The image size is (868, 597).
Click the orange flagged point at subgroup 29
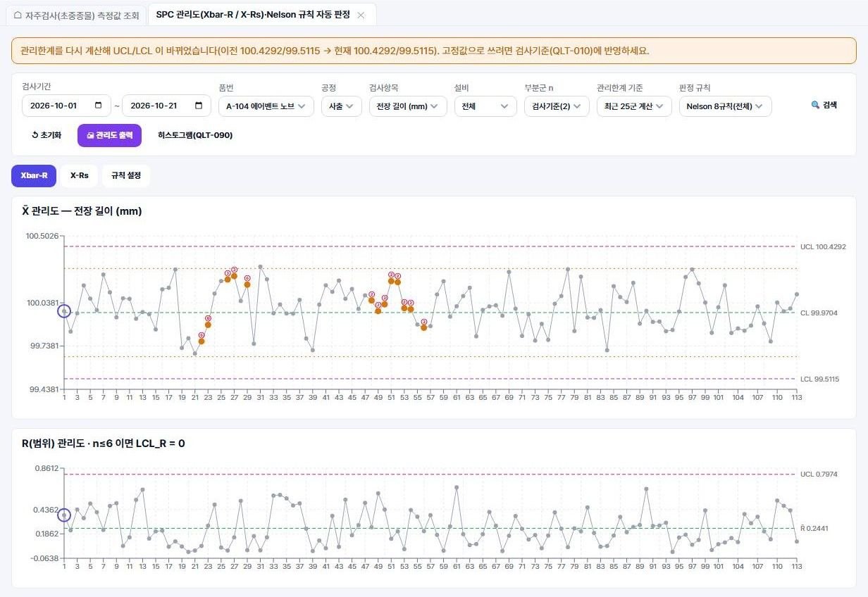tap(247, 284)
